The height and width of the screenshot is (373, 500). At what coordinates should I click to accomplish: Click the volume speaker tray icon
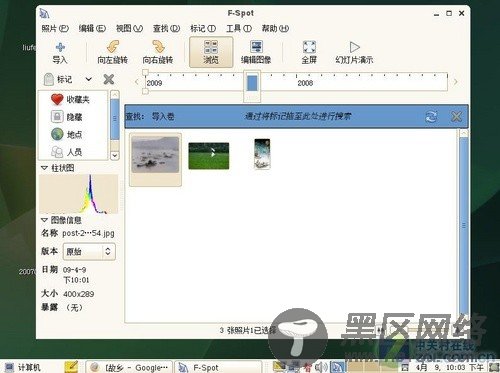pyautogui.click(x=321, y=367)
